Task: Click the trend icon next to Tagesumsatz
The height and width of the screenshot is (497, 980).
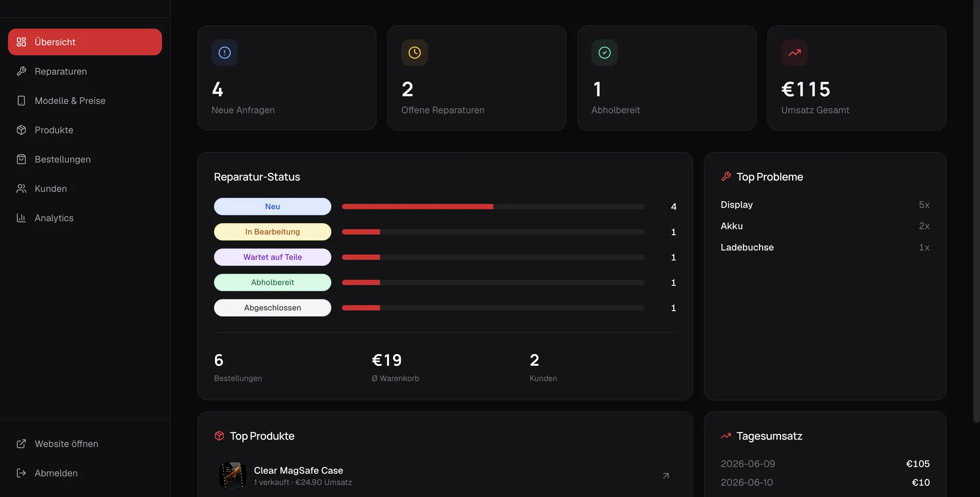Action: 726,436
